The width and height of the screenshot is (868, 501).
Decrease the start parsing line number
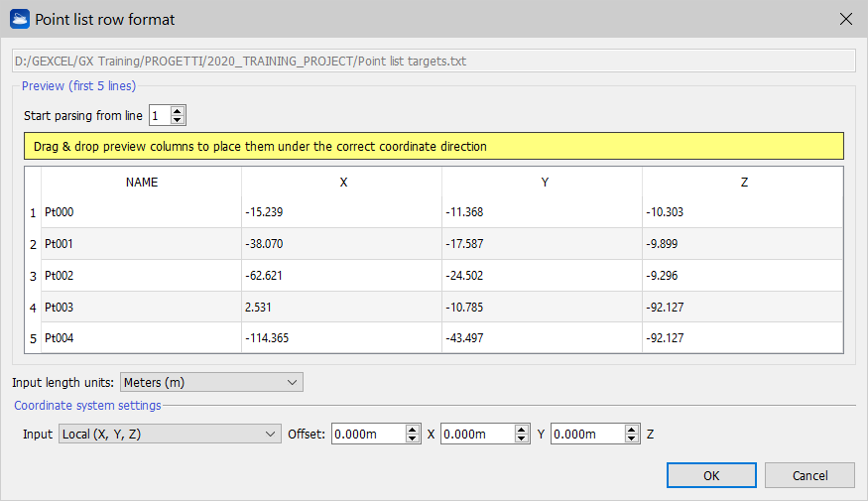pyautogui.click(x=178, y=120)
